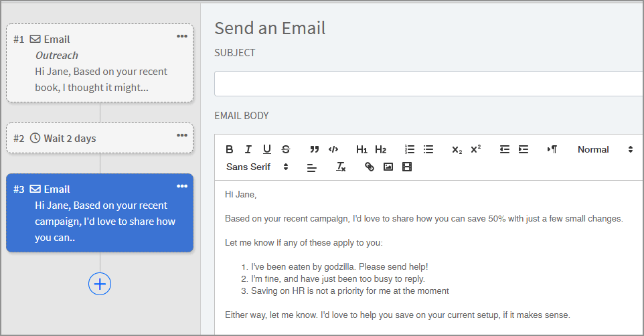This screenshot has height=336, width=644.
Task: Apply strikethrough to text
Action: (286, 149)
